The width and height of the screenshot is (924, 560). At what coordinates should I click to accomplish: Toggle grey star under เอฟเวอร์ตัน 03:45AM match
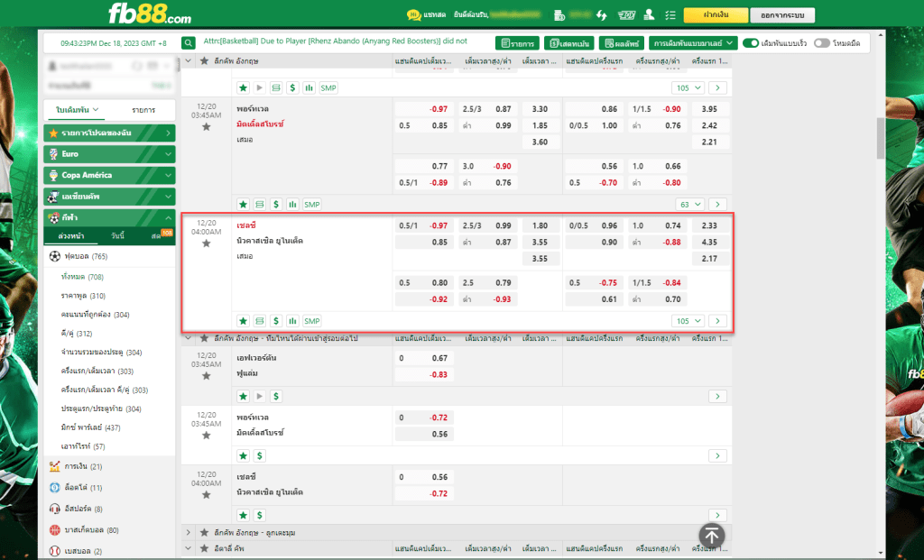207,376
